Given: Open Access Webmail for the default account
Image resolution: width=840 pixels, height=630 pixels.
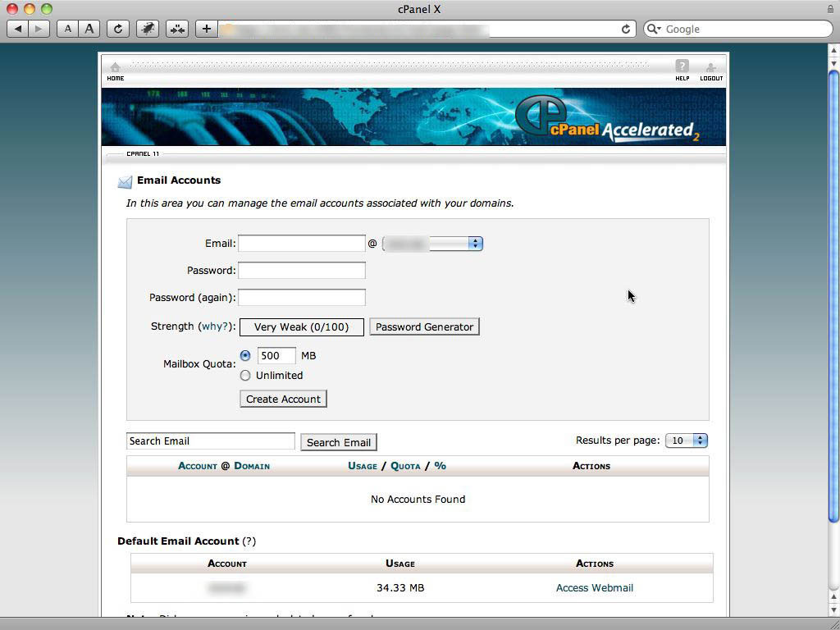Looking at the screenshot, I should pyautogui.click(x=594, y=587).
